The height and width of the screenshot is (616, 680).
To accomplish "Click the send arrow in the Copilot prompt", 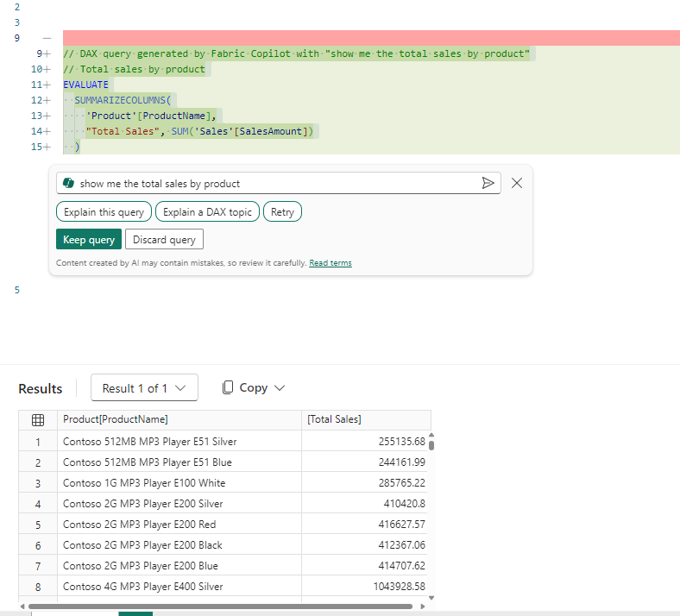I will pos(488,183).
